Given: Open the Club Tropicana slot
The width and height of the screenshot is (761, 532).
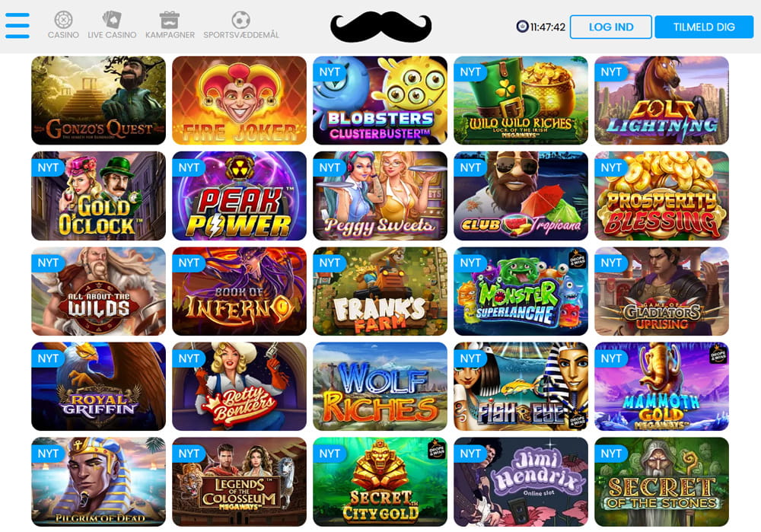Looking at the screenshot, I should [521, 196].
